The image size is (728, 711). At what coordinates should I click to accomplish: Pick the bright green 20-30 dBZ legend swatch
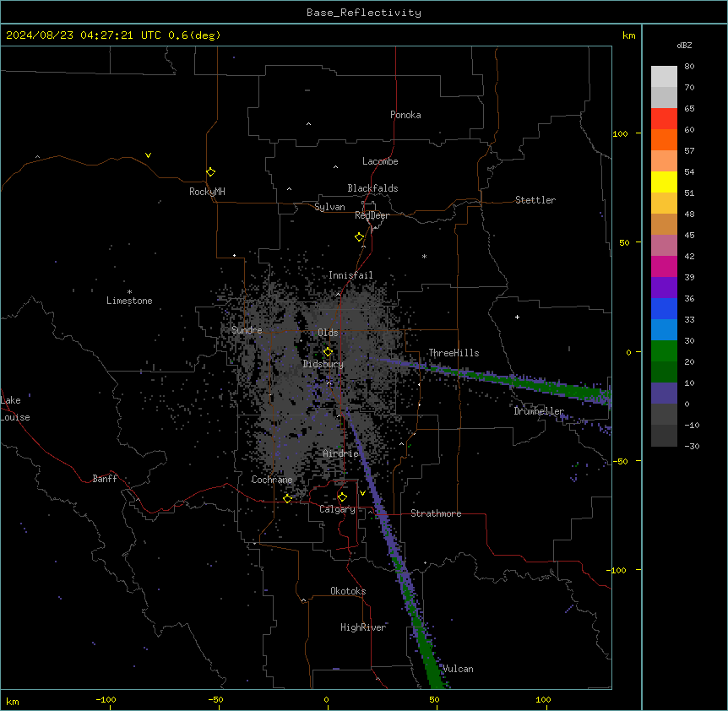coord(664,351)
